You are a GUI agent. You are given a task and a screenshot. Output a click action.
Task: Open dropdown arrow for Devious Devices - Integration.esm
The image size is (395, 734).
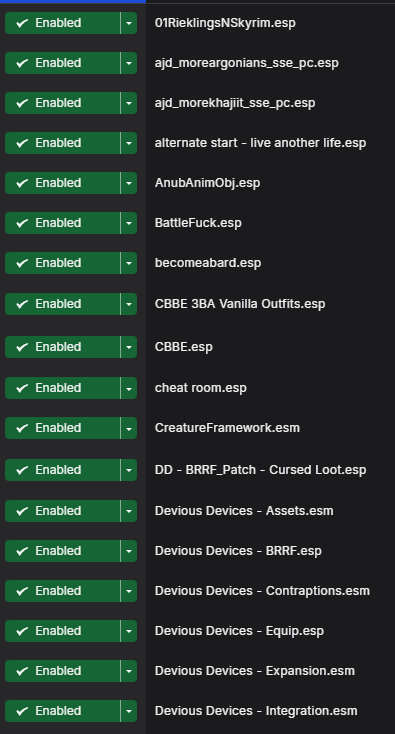(x=129, y=711)
